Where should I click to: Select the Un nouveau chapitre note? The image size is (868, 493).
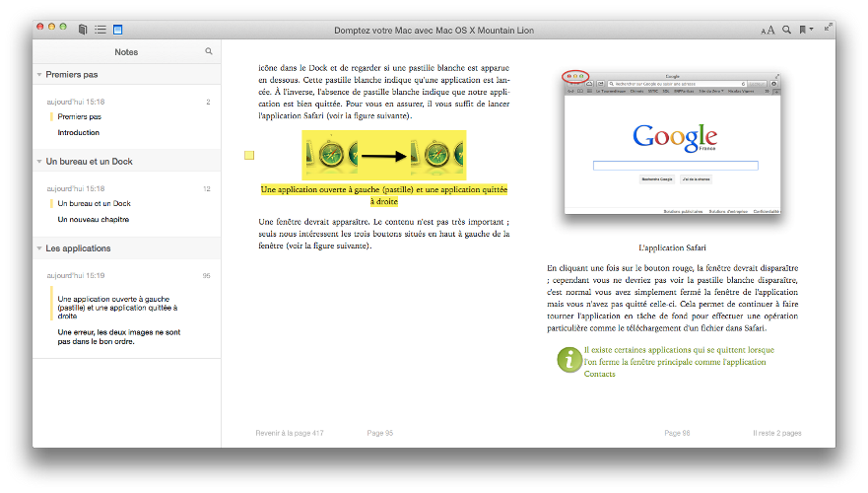93,219
